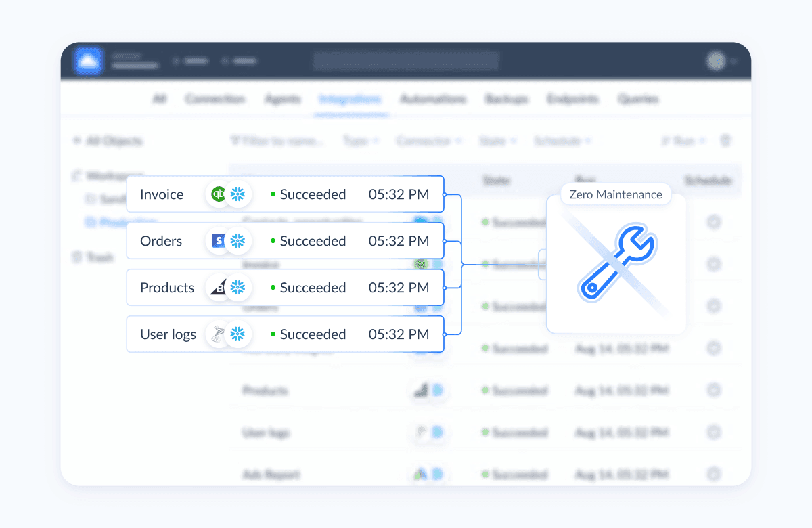
Task: Select the User logs integration card
Action: point(285,334)
